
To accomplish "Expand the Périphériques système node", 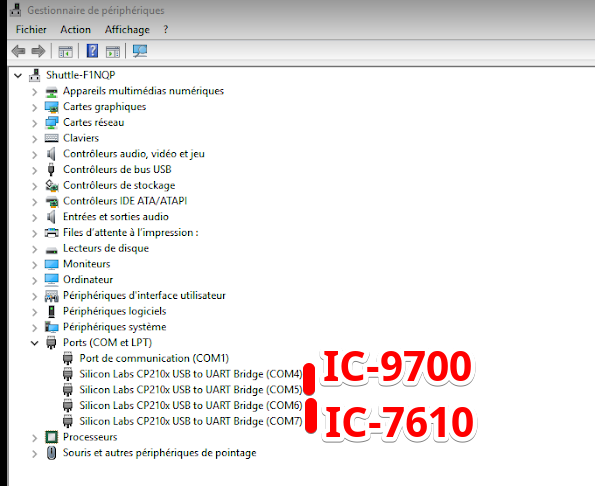I will click(x=35, y=327).
